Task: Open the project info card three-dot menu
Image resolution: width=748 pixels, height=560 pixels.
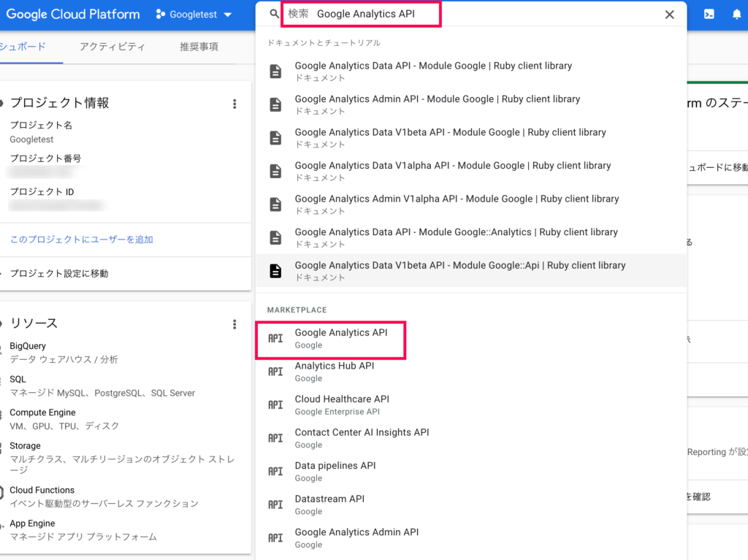Action: coord(234,104)
